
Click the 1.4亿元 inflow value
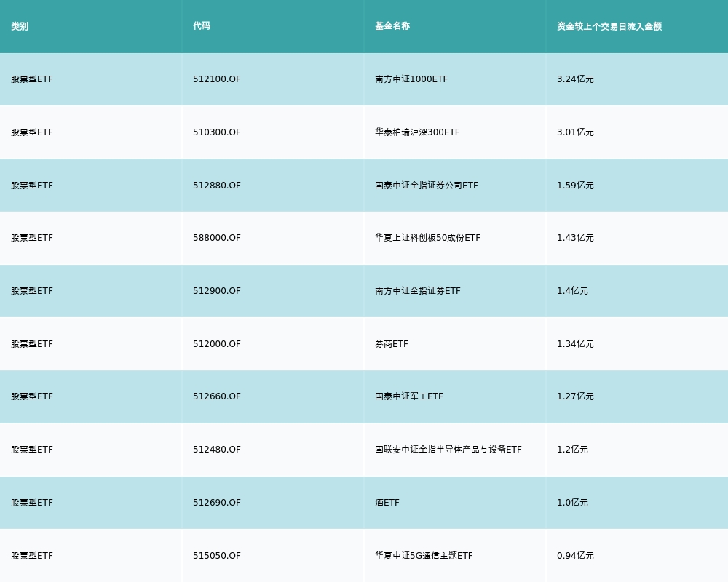(x=572, y=290)
